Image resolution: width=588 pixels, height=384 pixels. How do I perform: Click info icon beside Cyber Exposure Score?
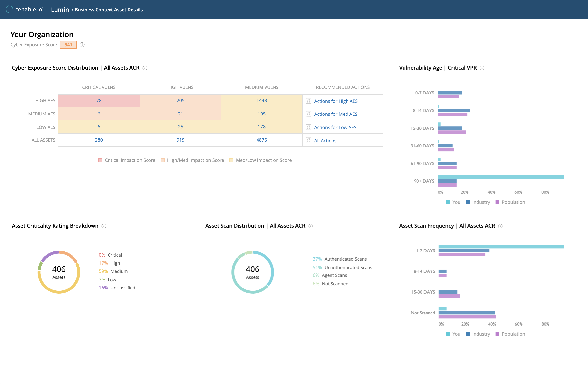click(x=82, y=45)
